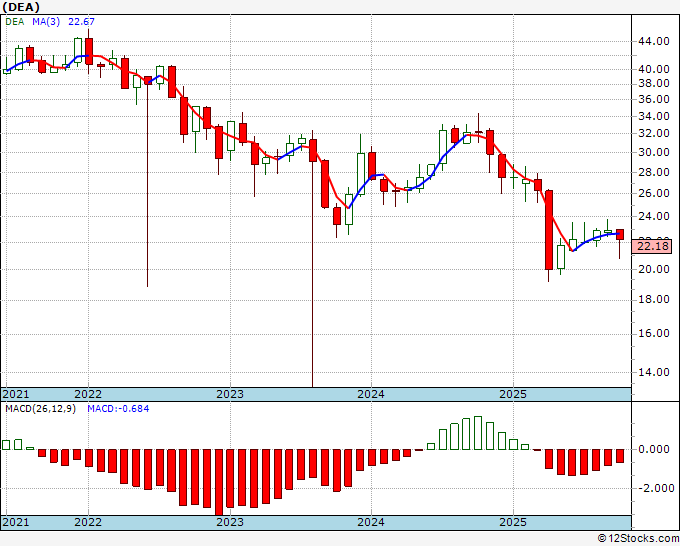Click 2023 on the price chart time axis
The image size is (680, 546).
pyautogui.click(x=230, y=394)
